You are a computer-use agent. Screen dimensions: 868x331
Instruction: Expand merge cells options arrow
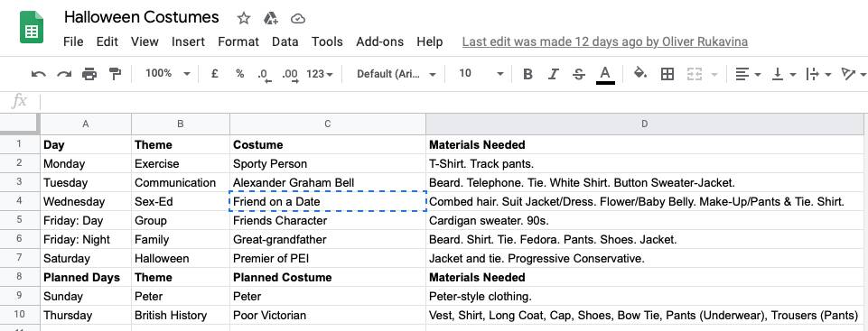tap(714, 74)
